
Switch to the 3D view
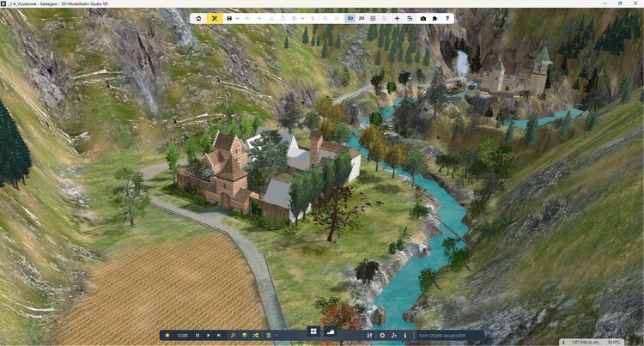click(350, 19)
